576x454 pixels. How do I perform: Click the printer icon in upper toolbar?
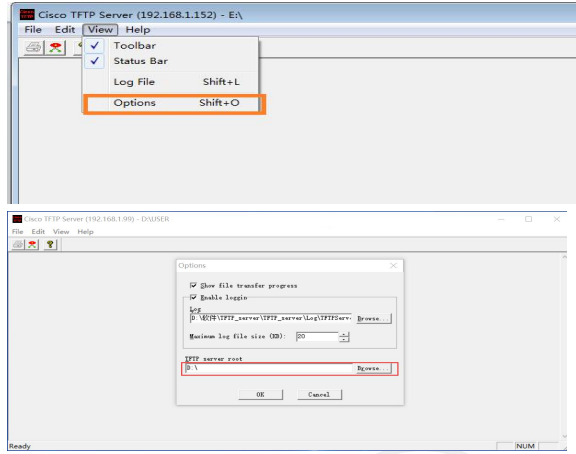click(34, 47)
